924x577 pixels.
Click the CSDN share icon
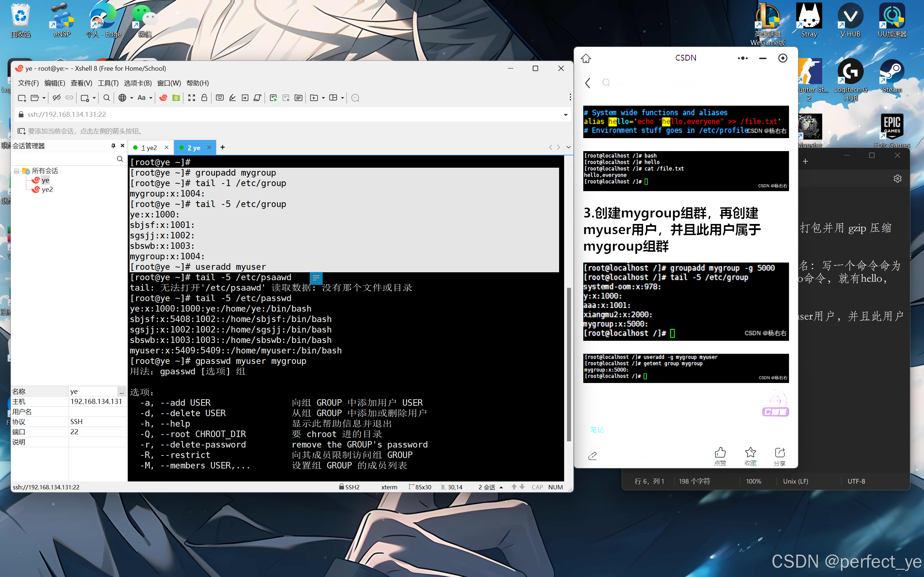(x=780, y=453)
